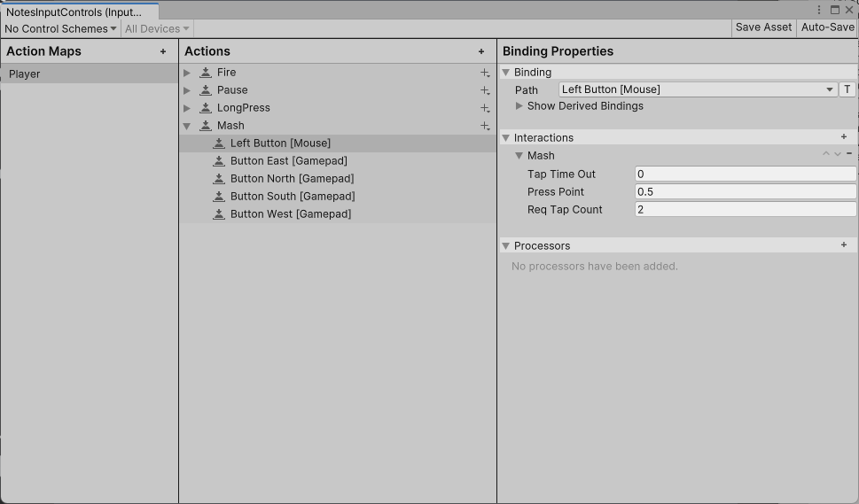
Task: Click the Press Point input field
Action: (x=745, y=191)
